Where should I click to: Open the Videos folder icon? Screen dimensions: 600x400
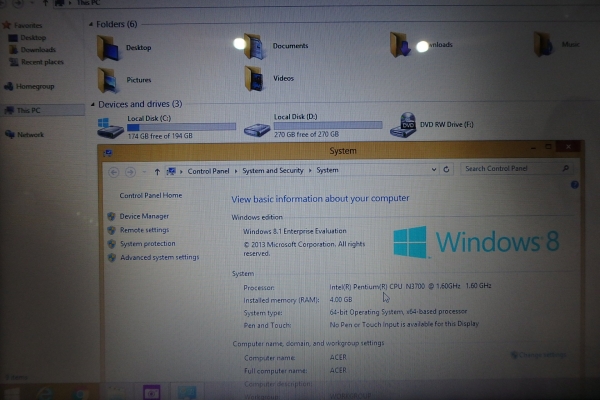254,78
